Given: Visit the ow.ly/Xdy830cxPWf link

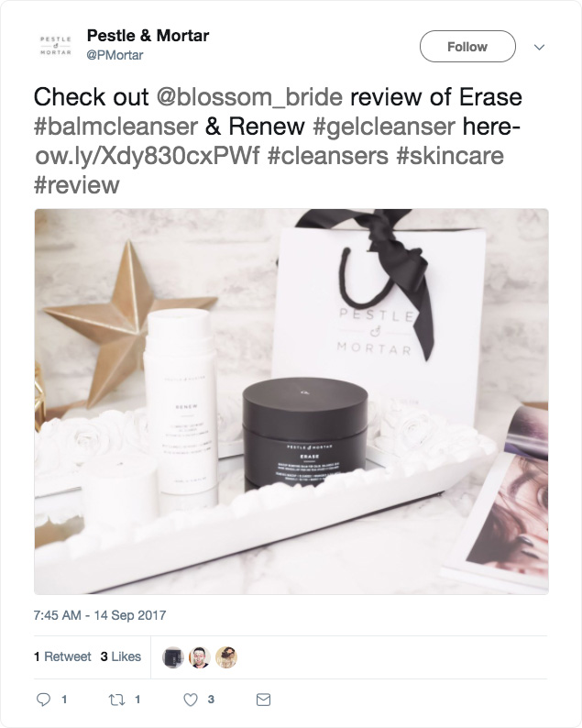Looking at the screenshot, I should 148,156.
